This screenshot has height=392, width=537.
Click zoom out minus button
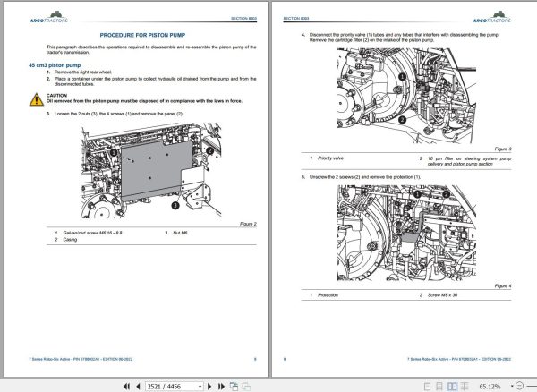tap(519, 386)
